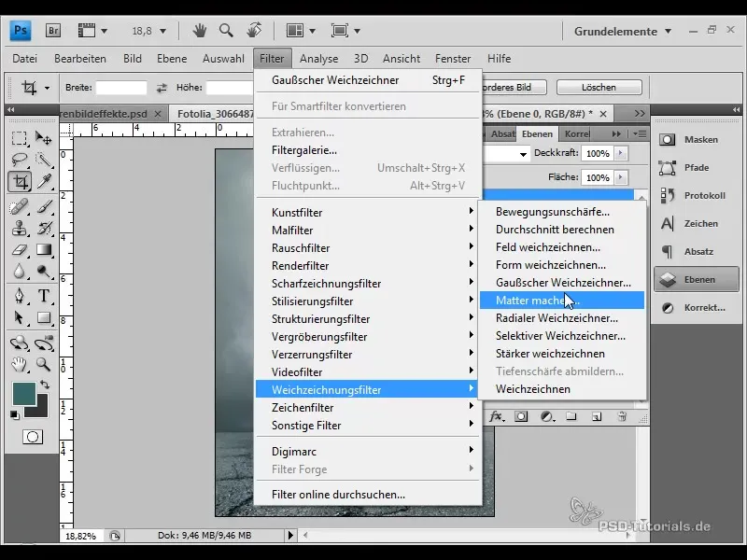Select the 3D Rotate tool
The width and height of the screenshot is (747, 560).
pyautogui.click(x=19, y=343)
